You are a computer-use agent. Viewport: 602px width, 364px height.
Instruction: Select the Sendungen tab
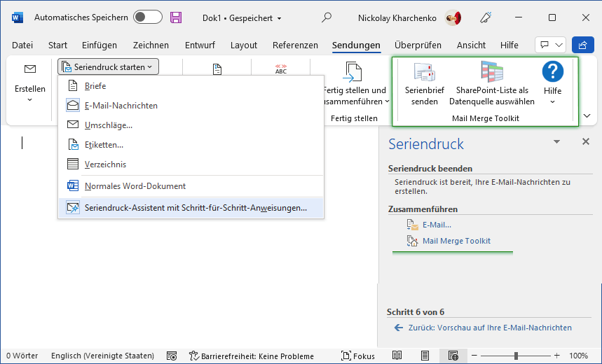tap(356, 45)
